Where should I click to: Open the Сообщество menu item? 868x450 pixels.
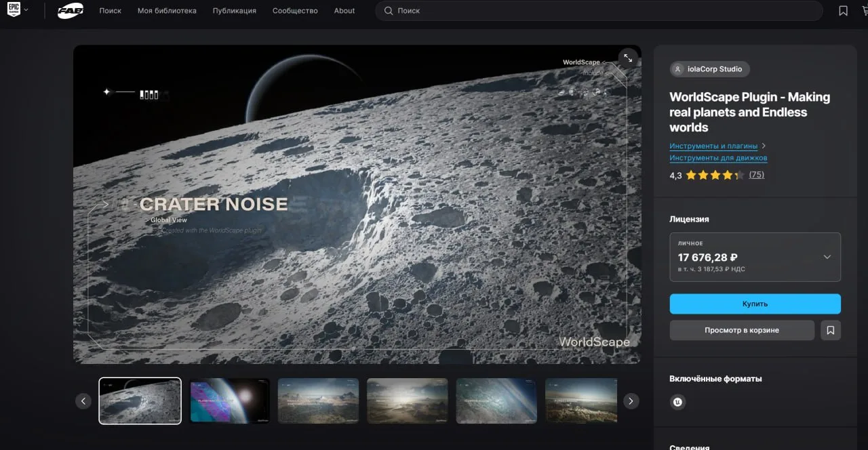point(295,11)
